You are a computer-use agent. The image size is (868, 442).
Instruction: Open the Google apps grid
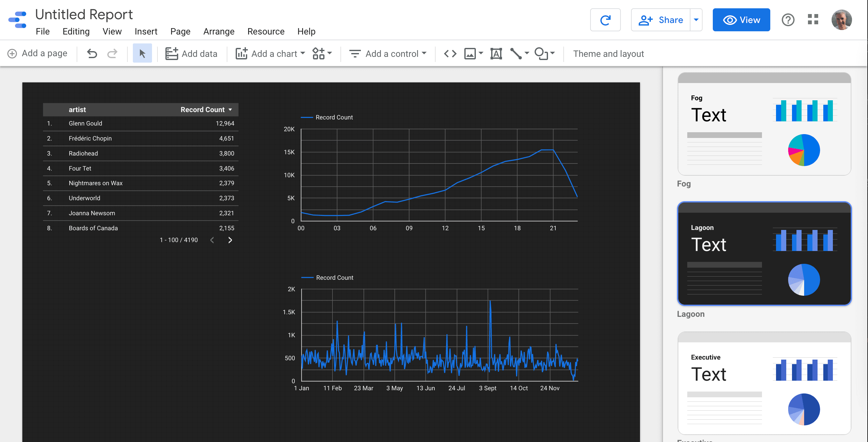pyautogui.click(x=813, y=19)
